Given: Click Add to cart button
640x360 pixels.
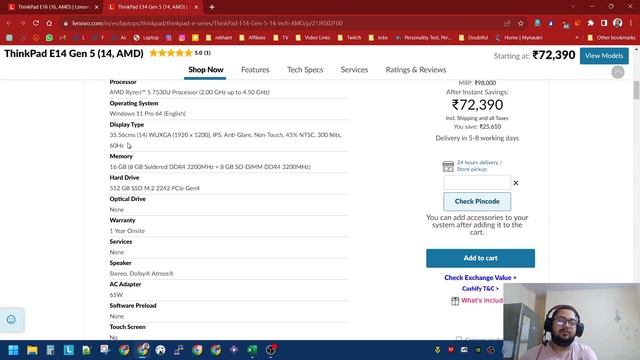Looking at the screenshot, I should click(x=480, y=258).
